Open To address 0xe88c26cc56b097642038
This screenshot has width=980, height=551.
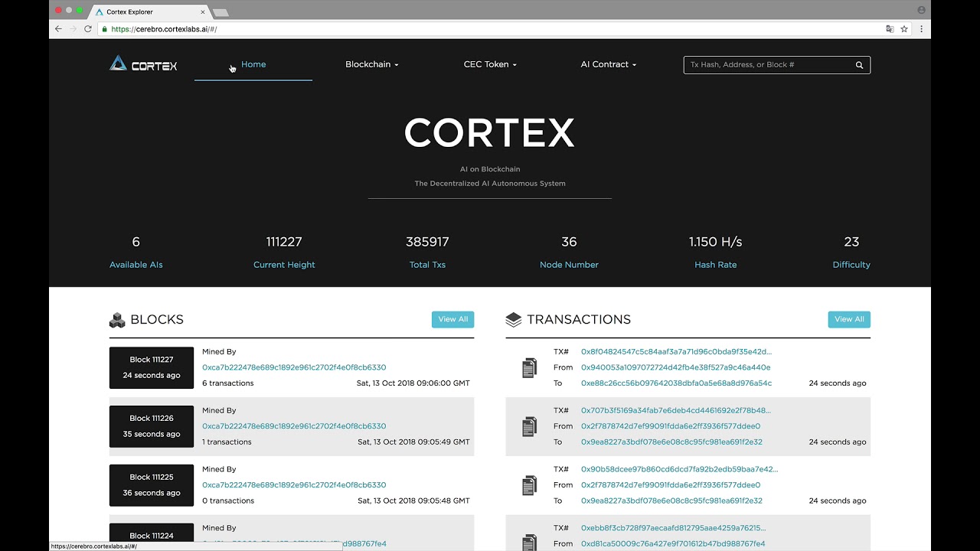coord(676,383)
